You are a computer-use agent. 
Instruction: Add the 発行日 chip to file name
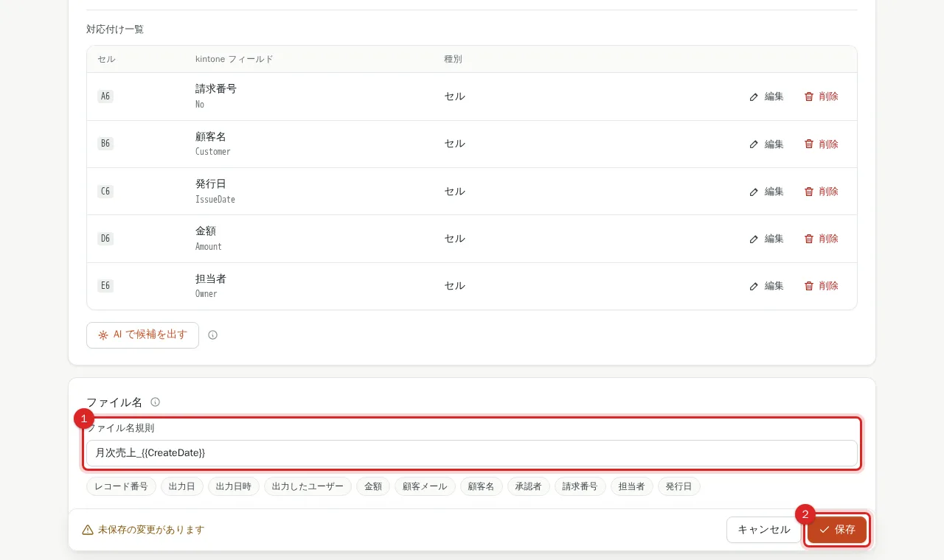click(679, 486)
